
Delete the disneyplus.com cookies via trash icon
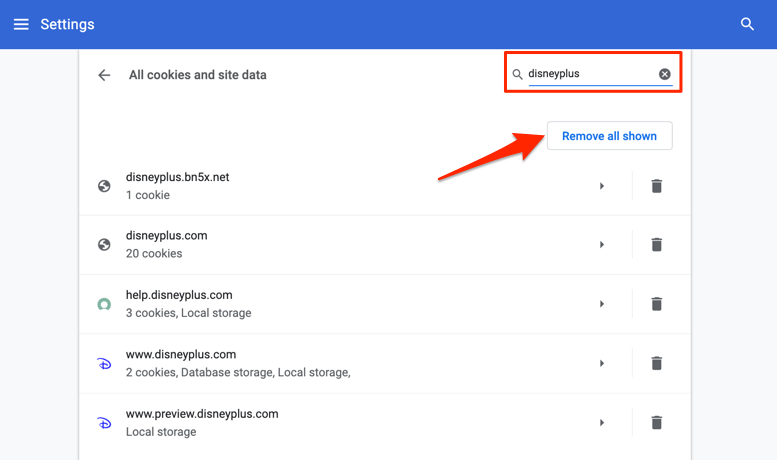coord(657,245)
